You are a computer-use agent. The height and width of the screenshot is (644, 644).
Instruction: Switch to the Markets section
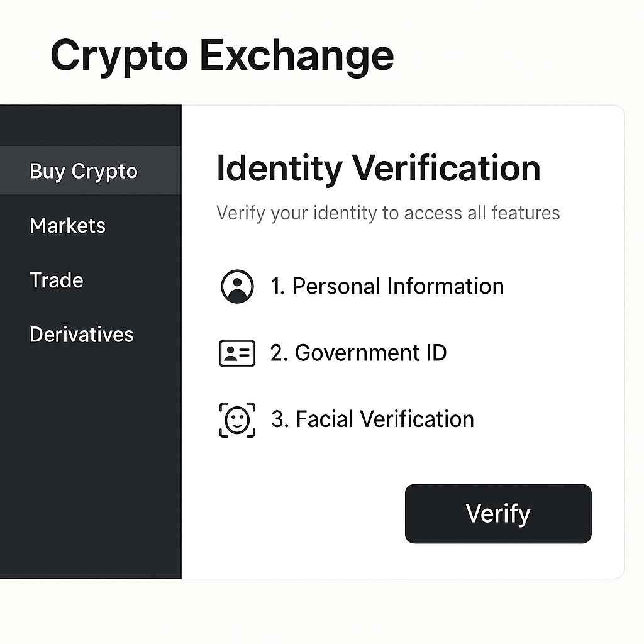pos(67,226)
